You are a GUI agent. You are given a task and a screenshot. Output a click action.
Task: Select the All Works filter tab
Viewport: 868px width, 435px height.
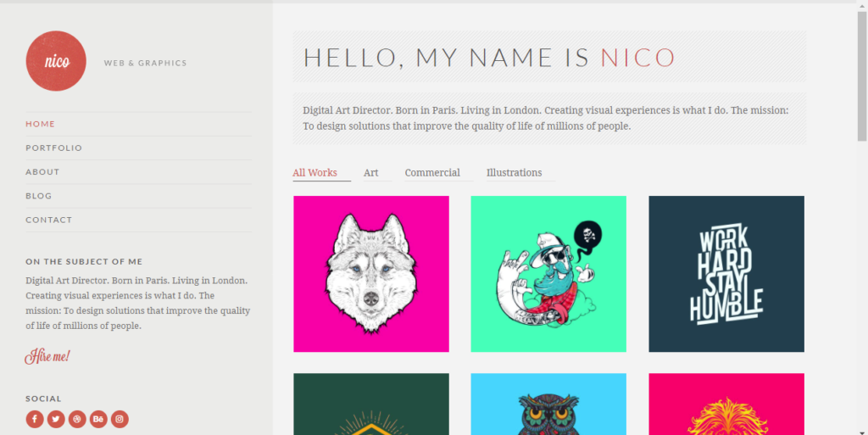[x=315, y=173]
